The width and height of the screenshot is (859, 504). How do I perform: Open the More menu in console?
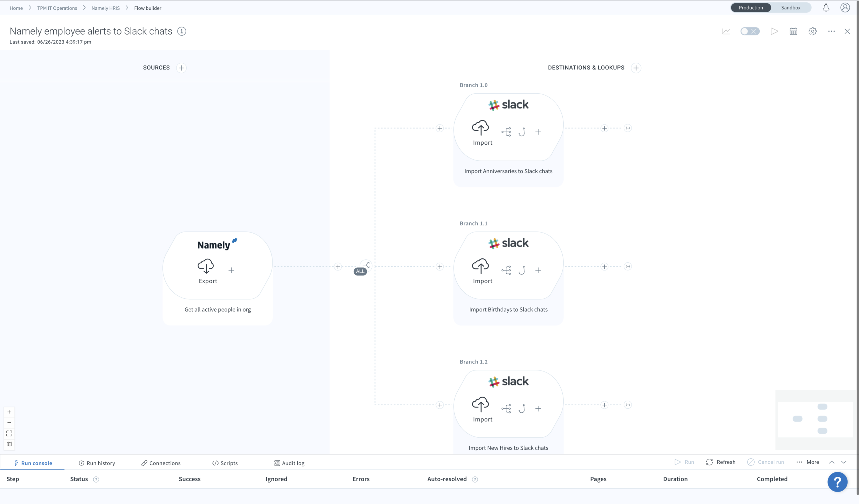(808, 462)
